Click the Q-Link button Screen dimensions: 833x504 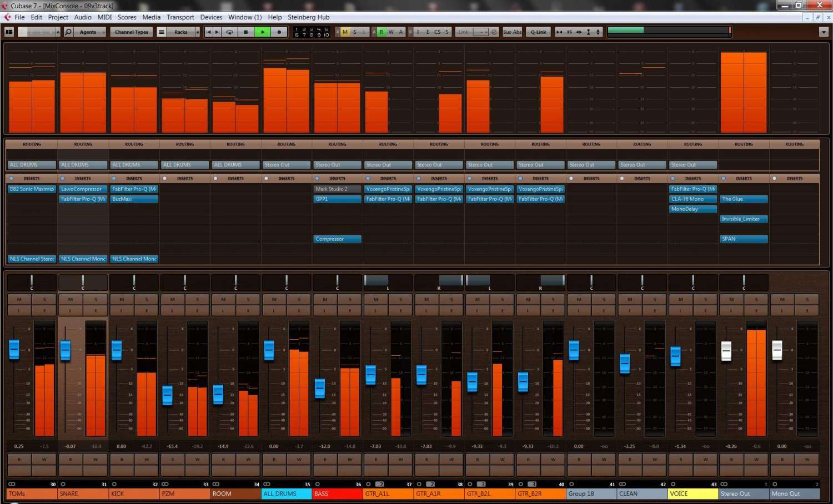(538, 32)
